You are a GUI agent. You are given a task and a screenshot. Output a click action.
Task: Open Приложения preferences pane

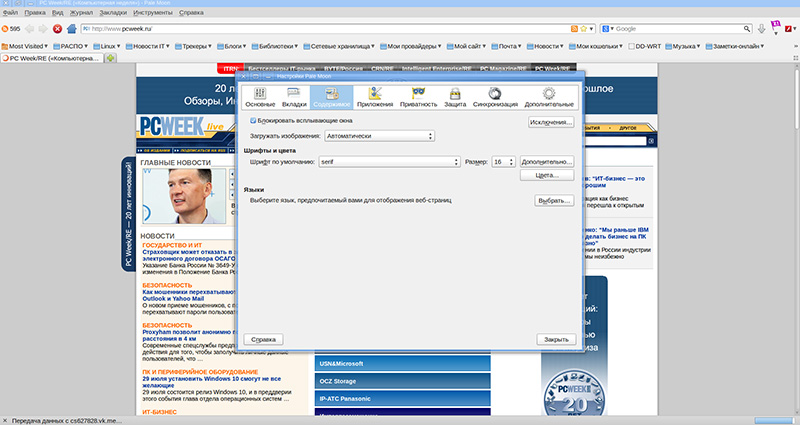click(375, 97)
